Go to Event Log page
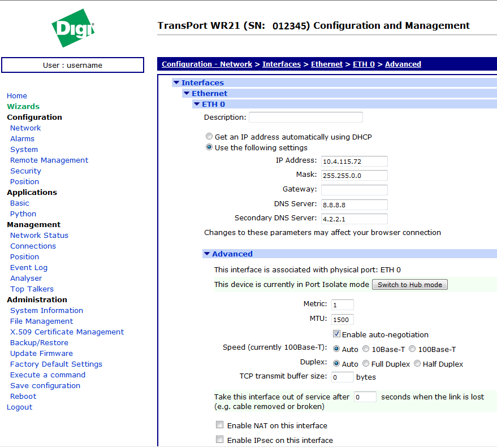 point(29,268)
